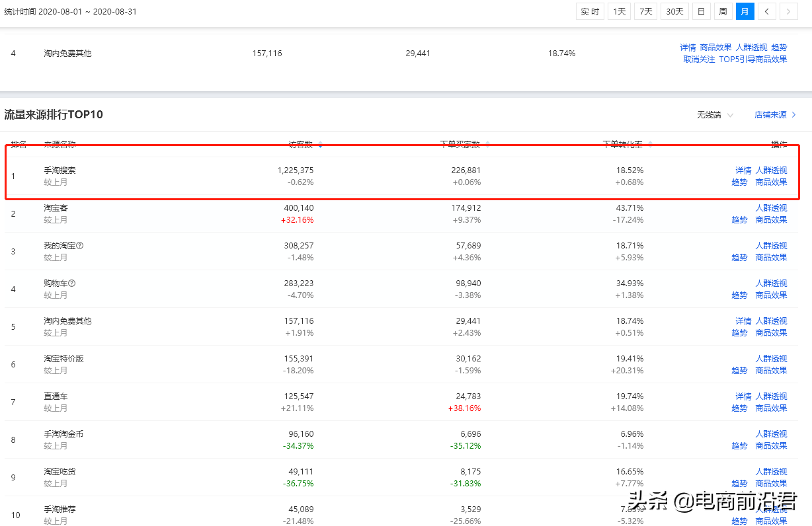Switch the time range to 实时
812x526 pixels.
pos(590,11)
